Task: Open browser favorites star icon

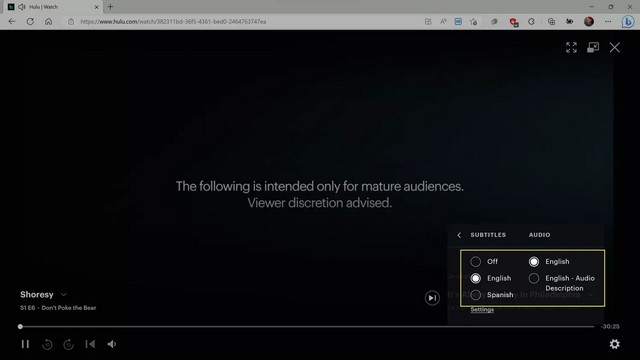Action: [473, 22]
